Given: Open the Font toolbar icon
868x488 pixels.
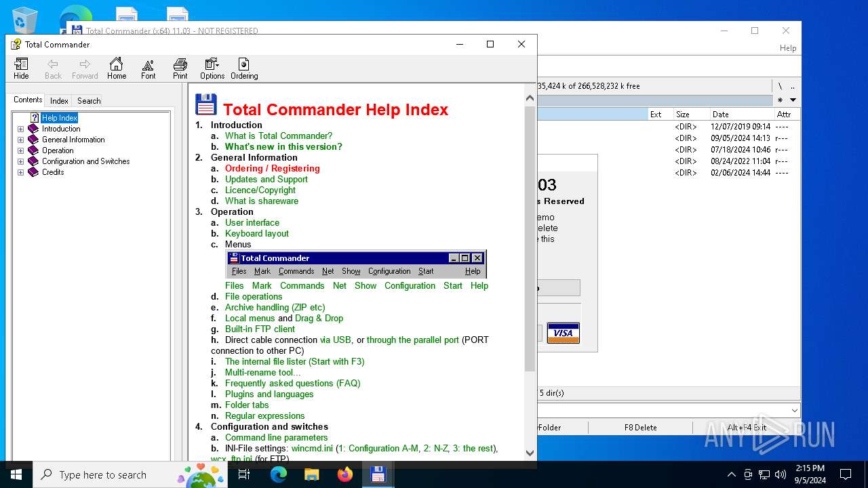Looking at the screenshot, I should 148,68.
